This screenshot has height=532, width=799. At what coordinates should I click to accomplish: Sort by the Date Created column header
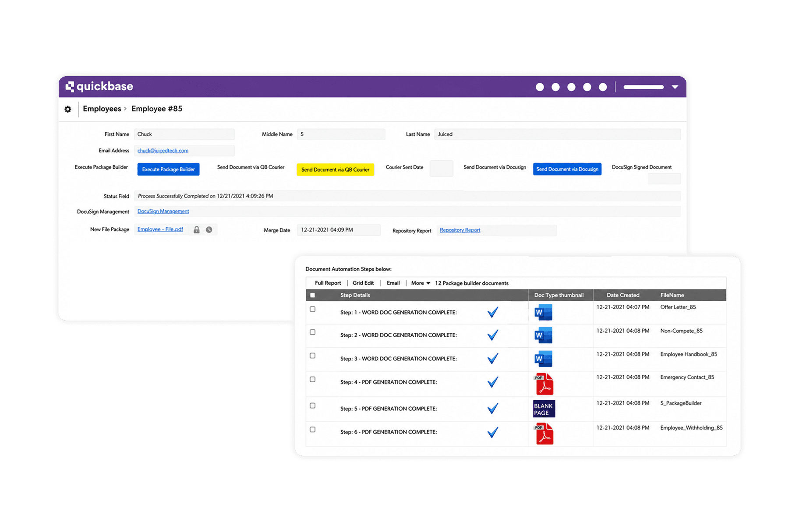(623, 295)
